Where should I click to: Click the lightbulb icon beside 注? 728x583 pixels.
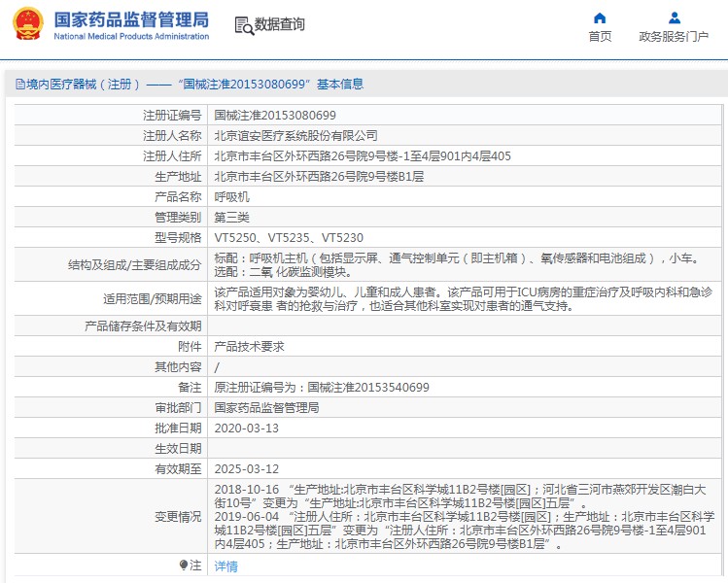(x=184, y=565)
